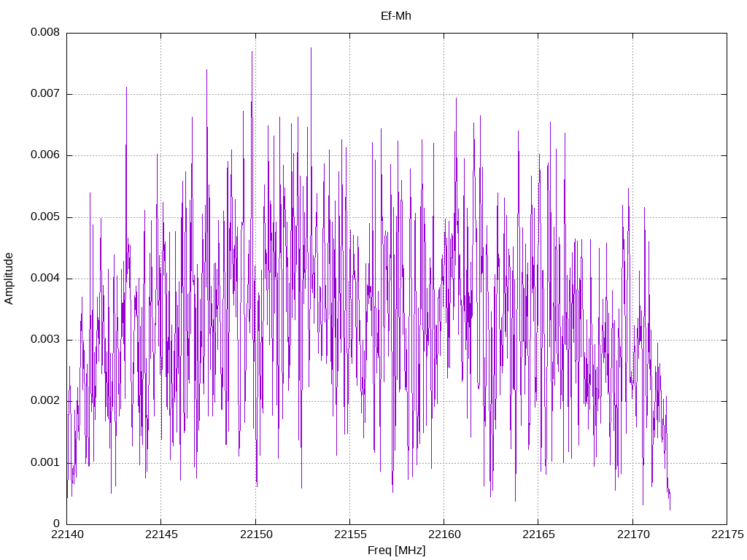Click y-axis value 0 at origin
Image resolution: width=747 pixels, height=560 pixels.
tap(57, 524)
